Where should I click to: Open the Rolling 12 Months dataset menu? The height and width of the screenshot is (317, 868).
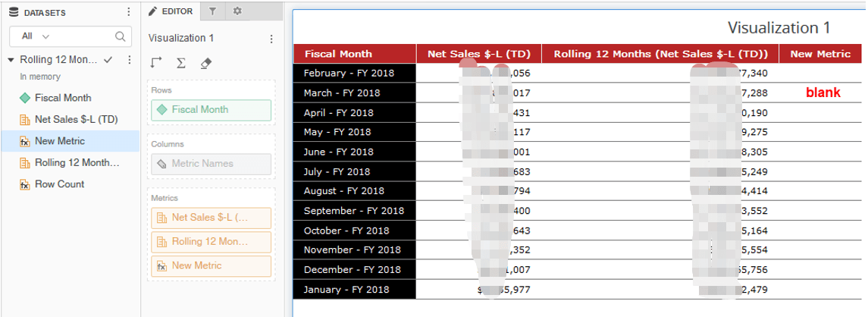tap(128, 60)
